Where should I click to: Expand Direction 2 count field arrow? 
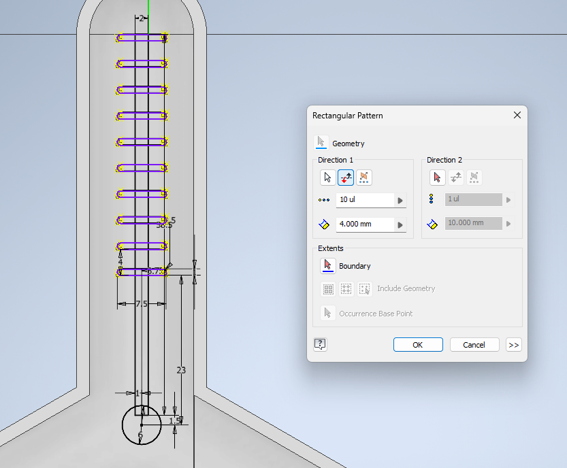pos(508,200)
